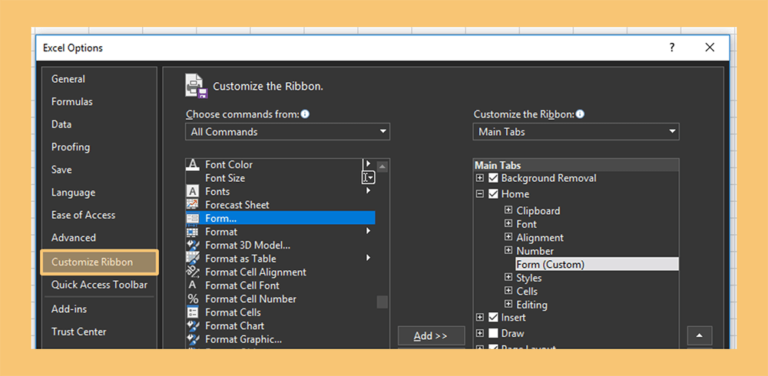This screenshot has width=768, height=376.
Task: Click info icon beside Choose commands from
Action: [305, 114]
